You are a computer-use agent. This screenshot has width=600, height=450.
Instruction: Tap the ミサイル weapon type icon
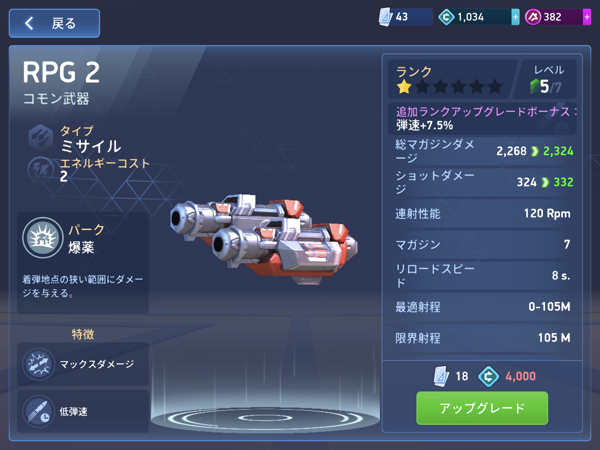41,137
